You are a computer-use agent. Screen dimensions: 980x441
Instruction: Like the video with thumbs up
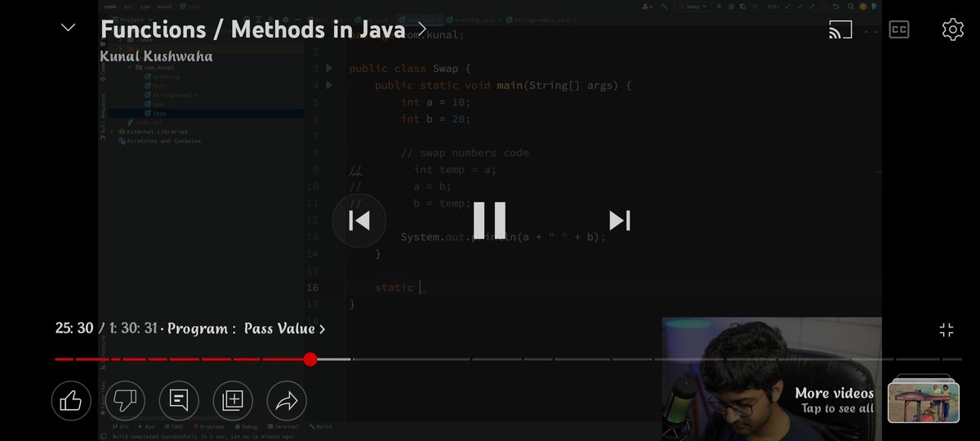click(x=71, y=400)
